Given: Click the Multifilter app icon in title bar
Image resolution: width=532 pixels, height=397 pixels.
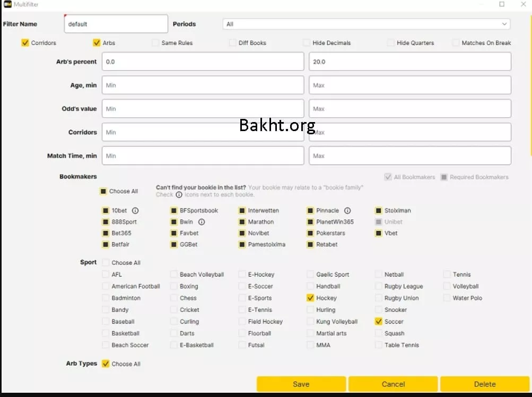Looking at the screenshot, I should (7, 4).
